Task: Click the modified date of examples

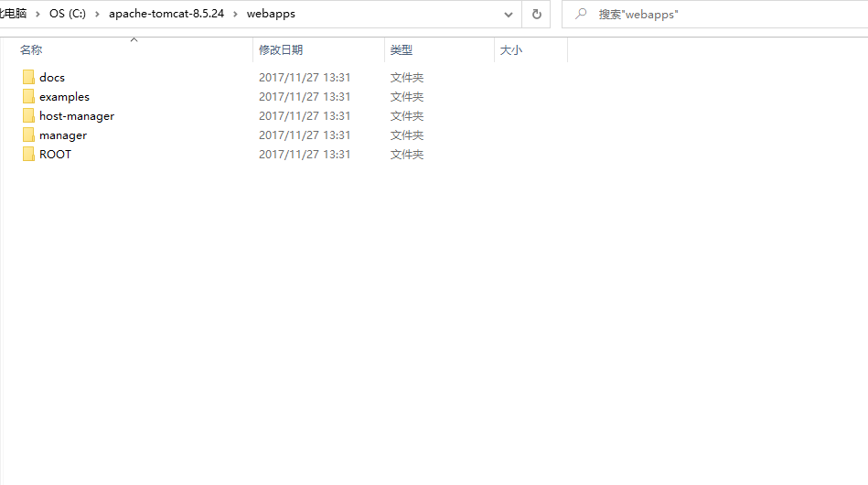Action: coord(305,97)
